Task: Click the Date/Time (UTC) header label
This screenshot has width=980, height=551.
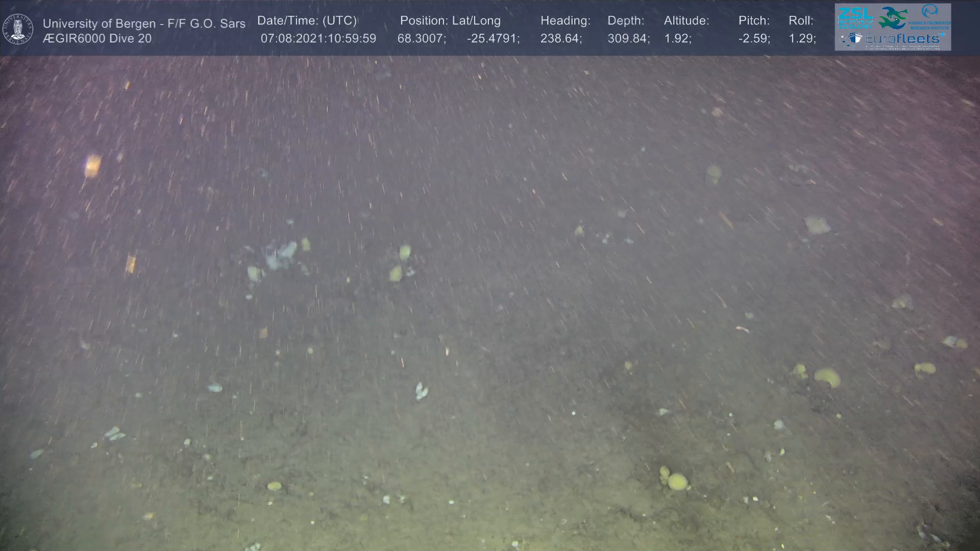Action: pyautogui.click(x=307, y=20)
